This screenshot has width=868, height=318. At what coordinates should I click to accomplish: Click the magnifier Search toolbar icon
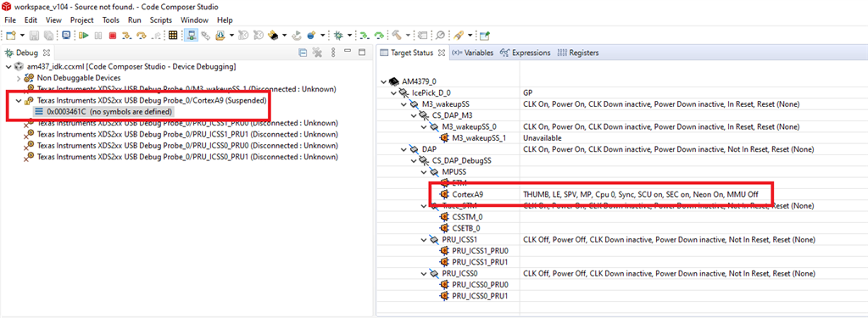pyautogui.click(x=440, y=35)
